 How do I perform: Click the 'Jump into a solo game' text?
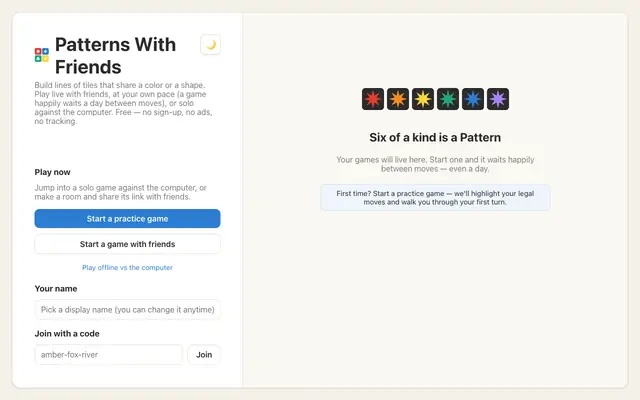(121, 192)
